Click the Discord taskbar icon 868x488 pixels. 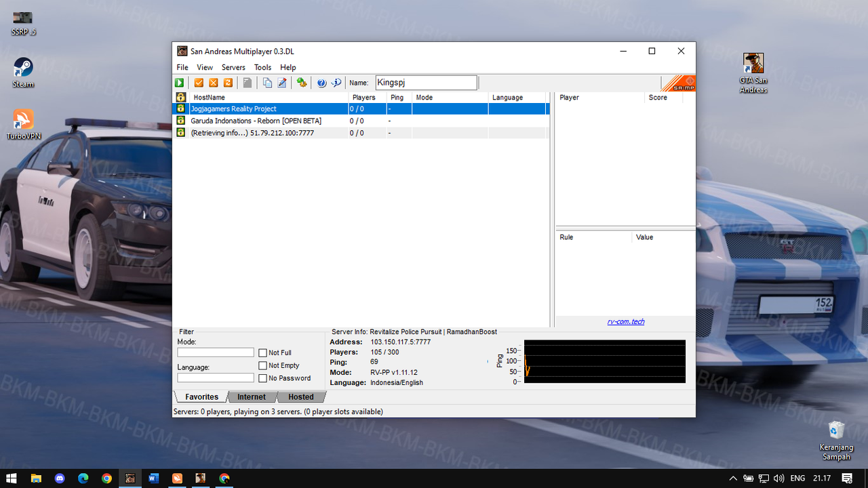pyautogui.click(x=60, y=478)
